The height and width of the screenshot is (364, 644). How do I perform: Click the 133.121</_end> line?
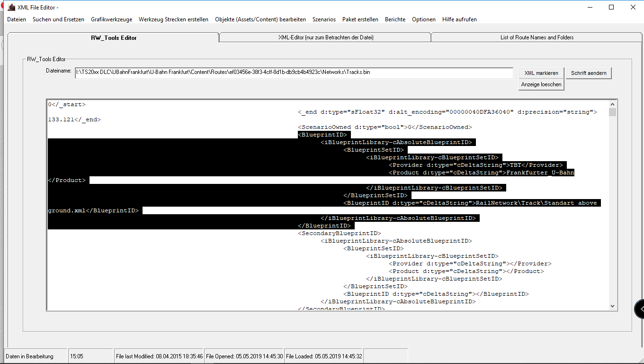click(74, 119)
